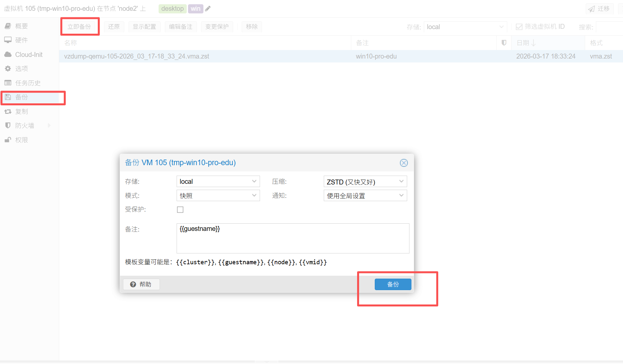Click the 硬件 hardware monitor icon

(8, 40)
